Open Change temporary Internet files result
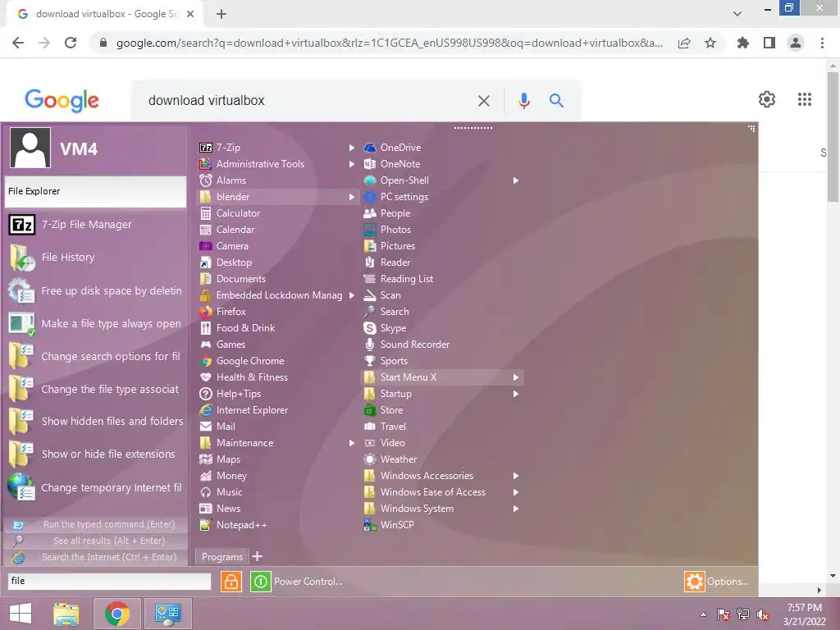 (x=95, y=487)
